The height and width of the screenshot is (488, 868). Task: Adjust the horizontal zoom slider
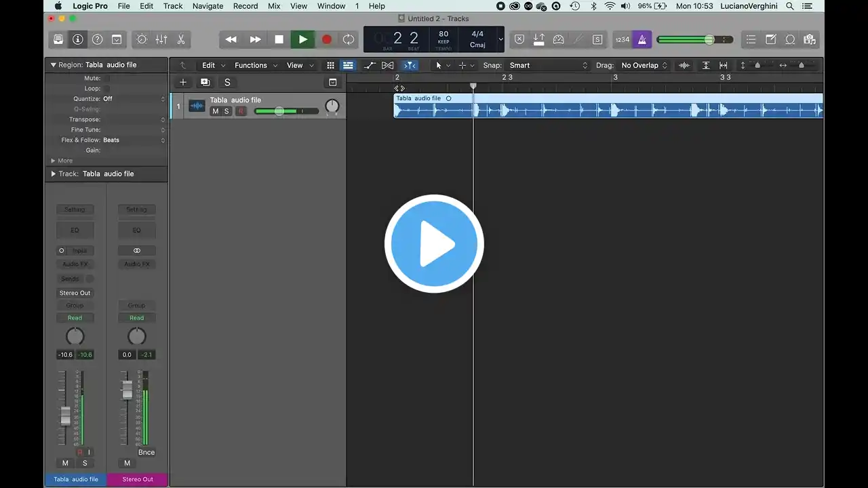[x=800, y=65]
